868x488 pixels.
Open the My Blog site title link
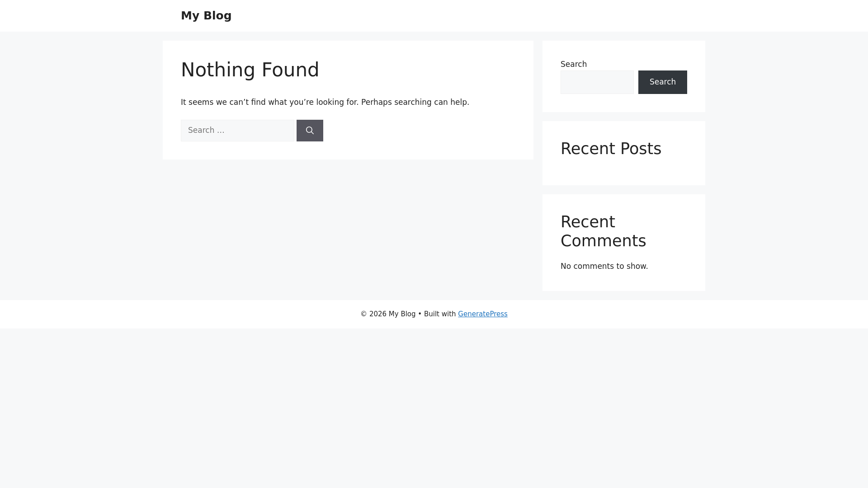pos(206,16)
